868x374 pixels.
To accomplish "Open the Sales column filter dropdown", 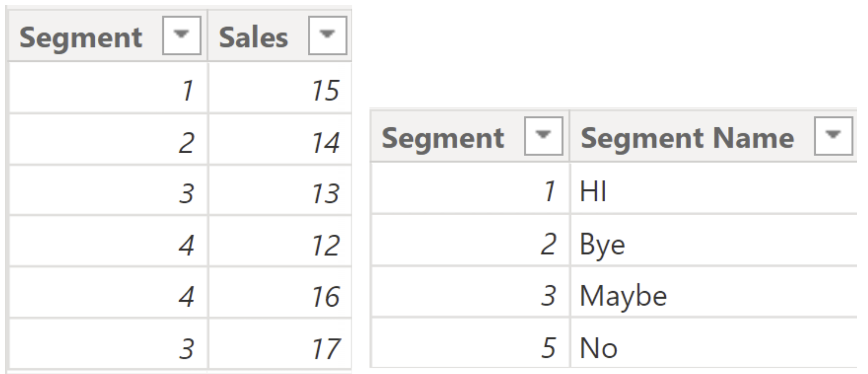I will click(327, 36).
